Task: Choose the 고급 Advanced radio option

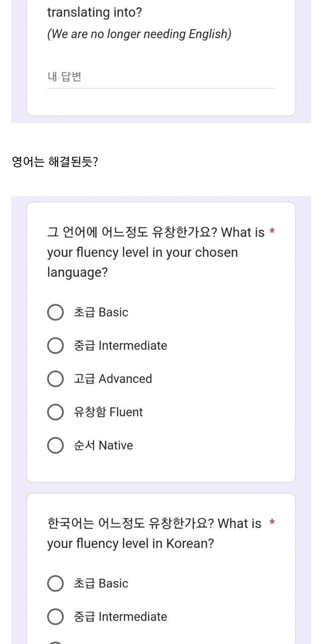Action: [55, 379]
